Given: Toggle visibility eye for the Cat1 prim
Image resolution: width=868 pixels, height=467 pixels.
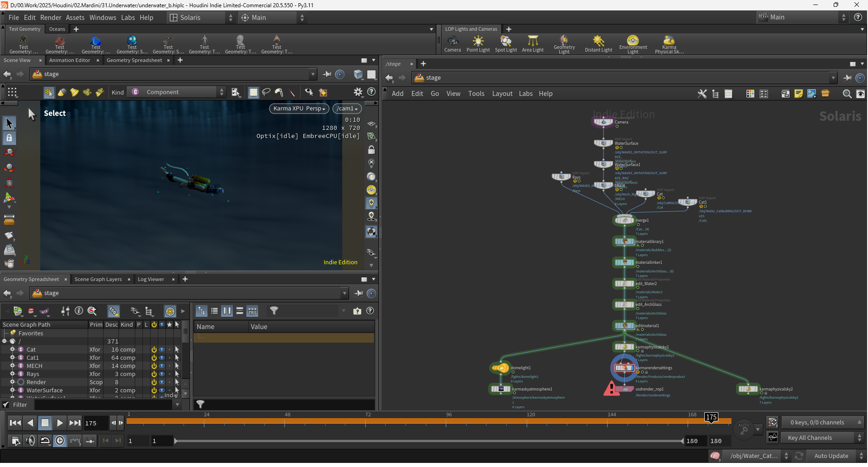Looking at the screenshot, I should click(161, 358).
